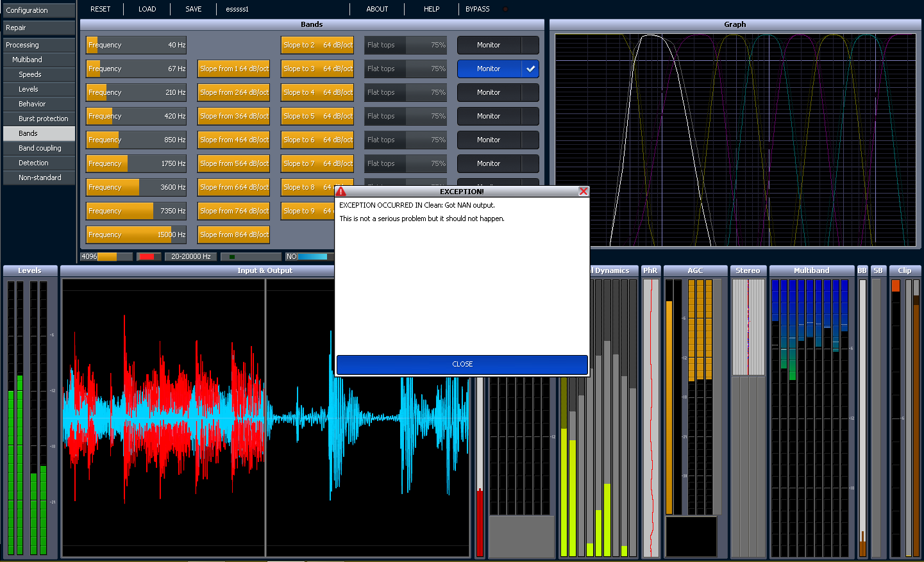Select Burst protection in the sidebar
This screenshot has height=562, width=924.
tap(39, 119)
